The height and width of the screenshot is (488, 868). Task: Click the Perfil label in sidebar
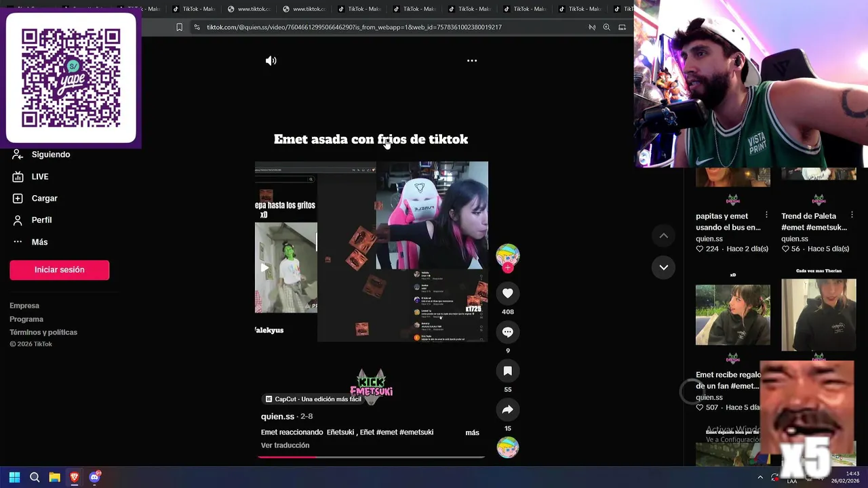click(x=41, y=220)
